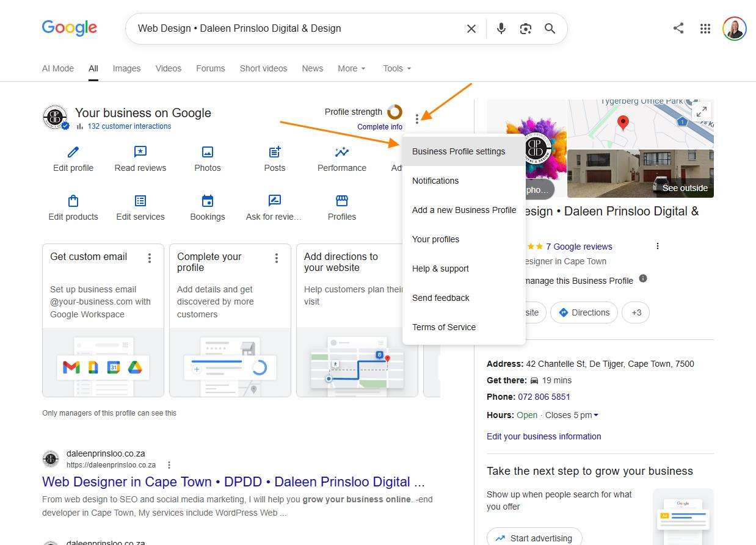Click the magnifying glass search button
This screenshot has width=756, height=545.
coord(550,29)
